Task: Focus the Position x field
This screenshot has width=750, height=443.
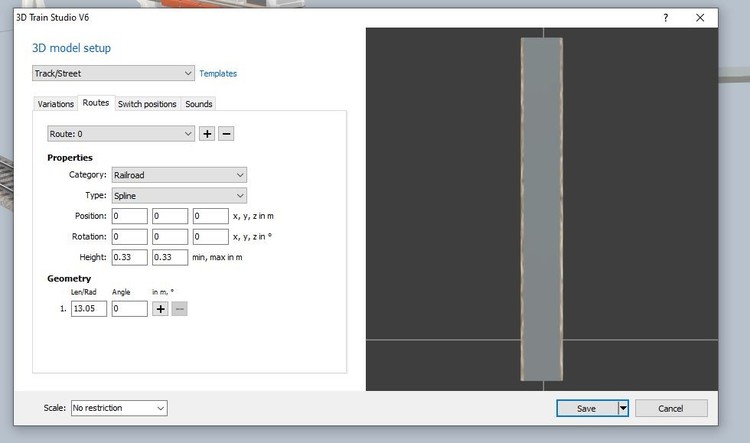Action: tap(130, 216)
